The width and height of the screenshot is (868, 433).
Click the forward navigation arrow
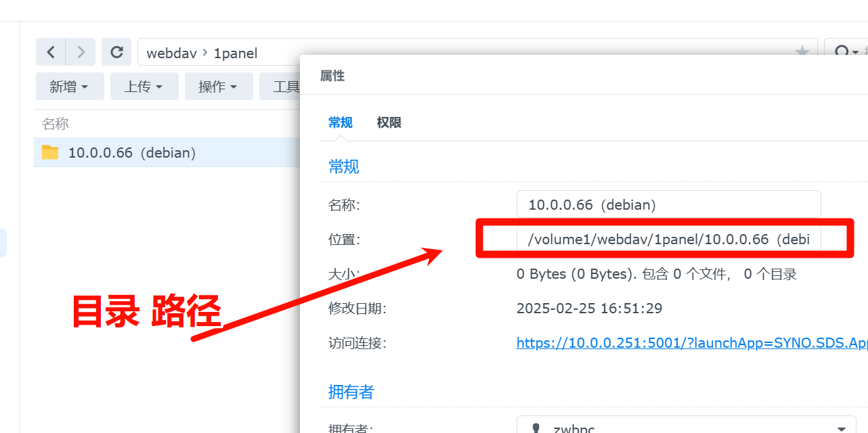[x=81, y=52]
